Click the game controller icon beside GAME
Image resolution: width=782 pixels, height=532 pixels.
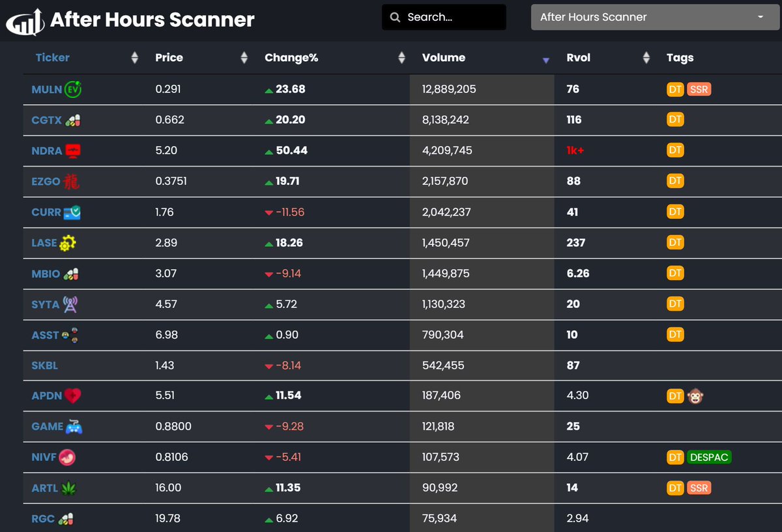(74, 427)
